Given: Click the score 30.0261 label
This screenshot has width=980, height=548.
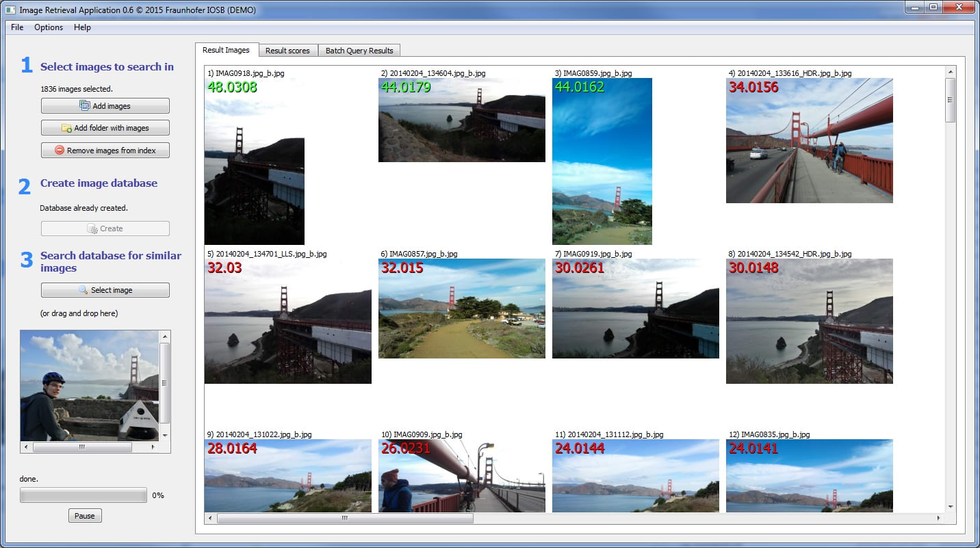Looking at the screenshot, I should click(x=580, y=268).
